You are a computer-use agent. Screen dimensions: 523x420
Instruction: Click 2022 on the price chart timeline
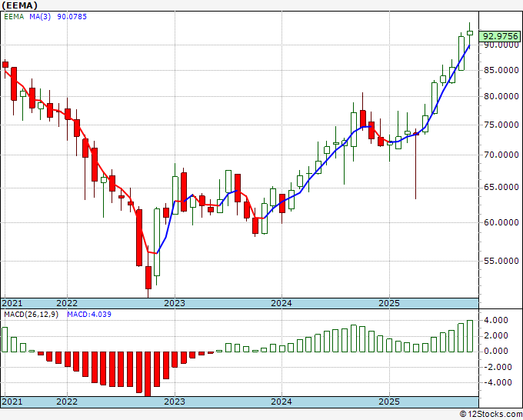67,303
